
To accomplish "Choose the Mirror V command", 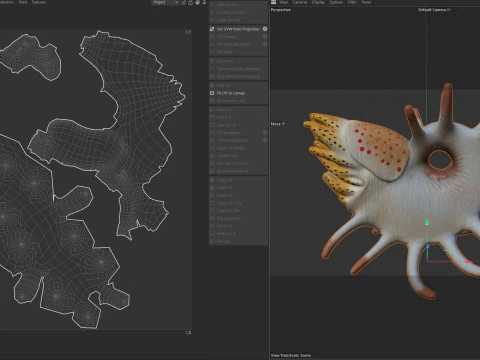I will pos(224,117).
